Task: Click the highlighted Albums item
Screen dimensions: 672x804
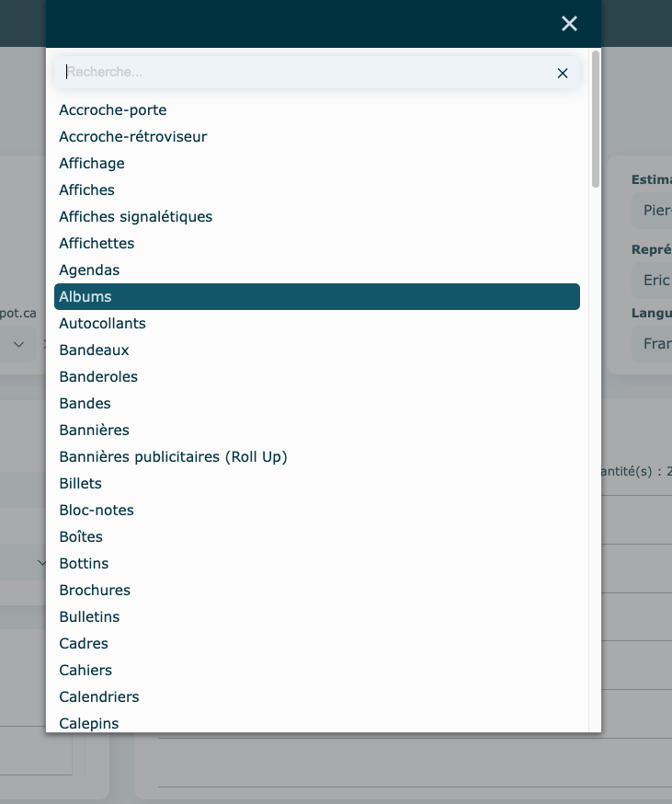Action: tap(316, 297)
